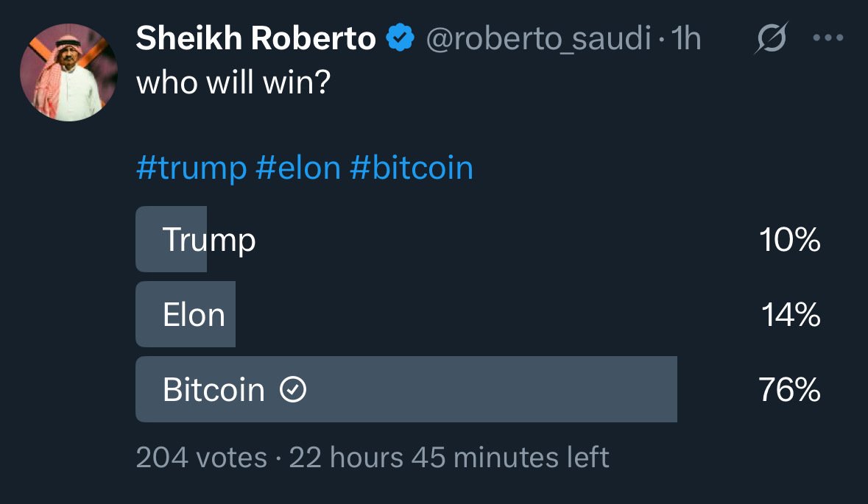
Task: Open the @roberto_saudi handle link
Action: coord(538,39)
